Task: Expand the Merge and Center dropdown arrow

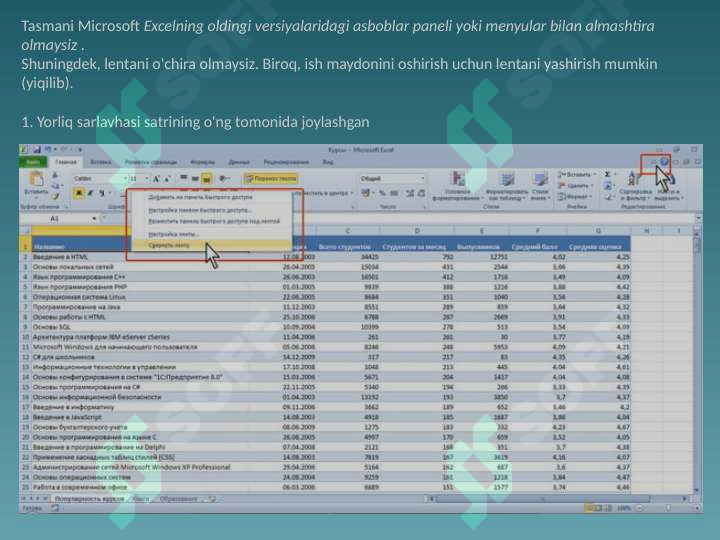Action: pos(352,193)
